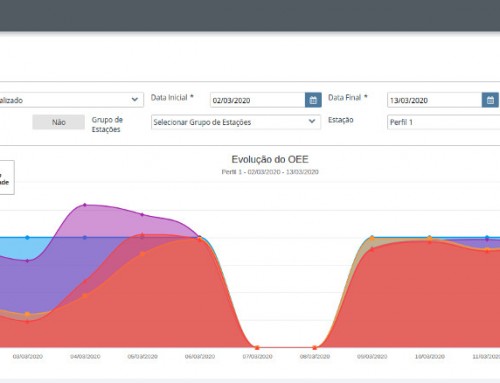Expand the Selecionar Grupo de Estações dropdown
This screenshot has width=500, height=383.
coord(236,122)
